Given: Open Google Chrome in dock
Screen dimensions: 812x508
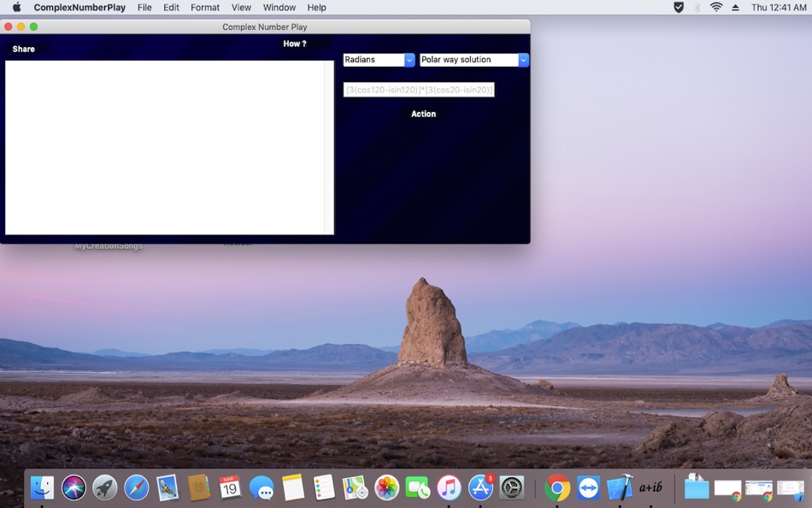Looking at the screenshot, I should pos(557,487).
